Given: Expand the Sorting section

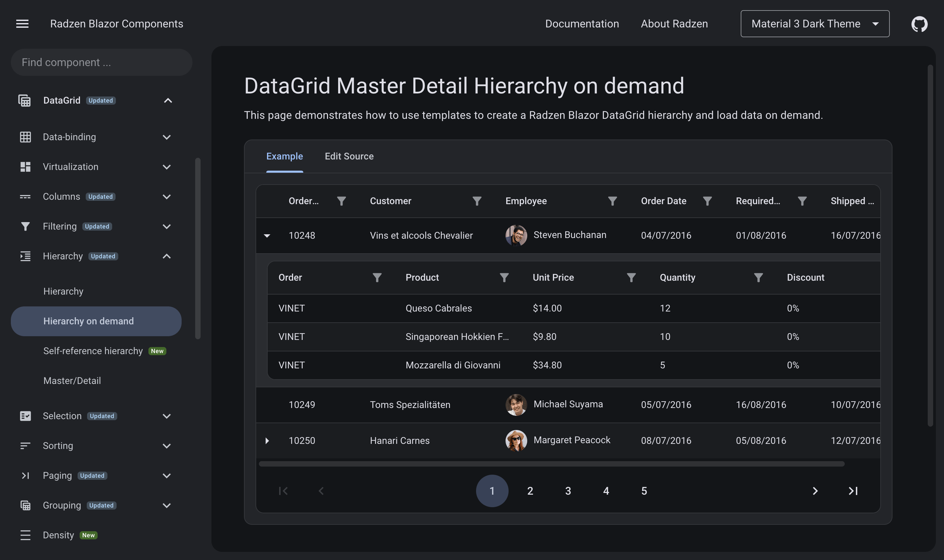Looking at the screenshot, I should pos(166,446).
